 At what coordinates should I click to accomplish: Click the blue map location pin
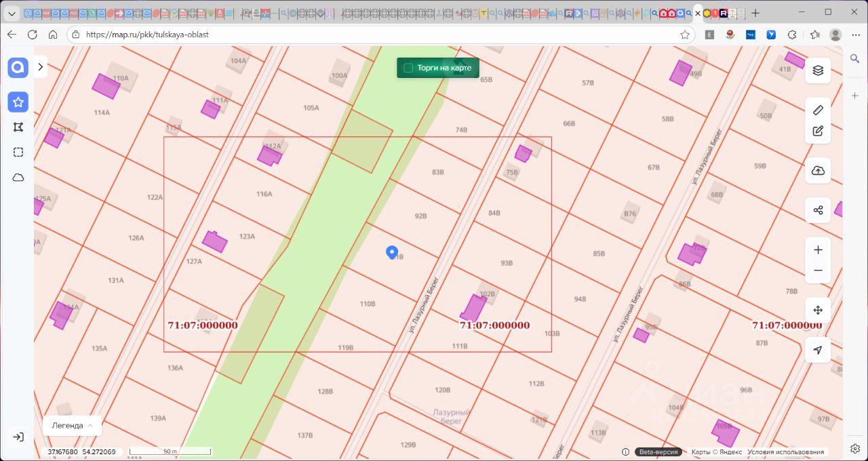tap(391, 252)
